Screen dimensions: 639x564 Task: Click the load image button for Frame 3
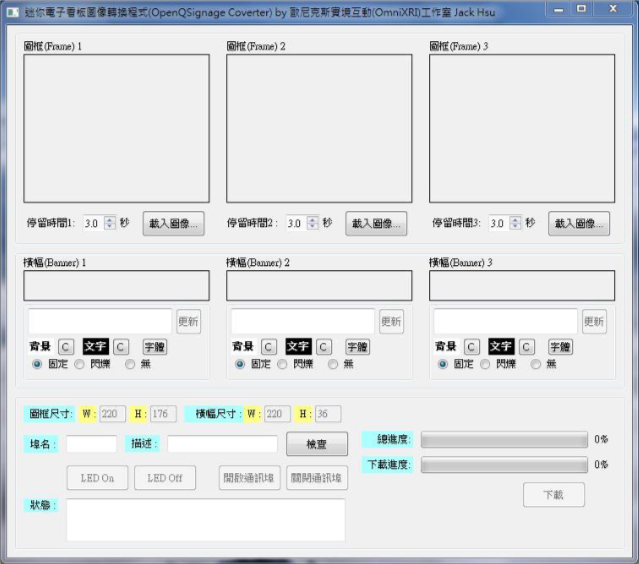[x=579, y=223]
